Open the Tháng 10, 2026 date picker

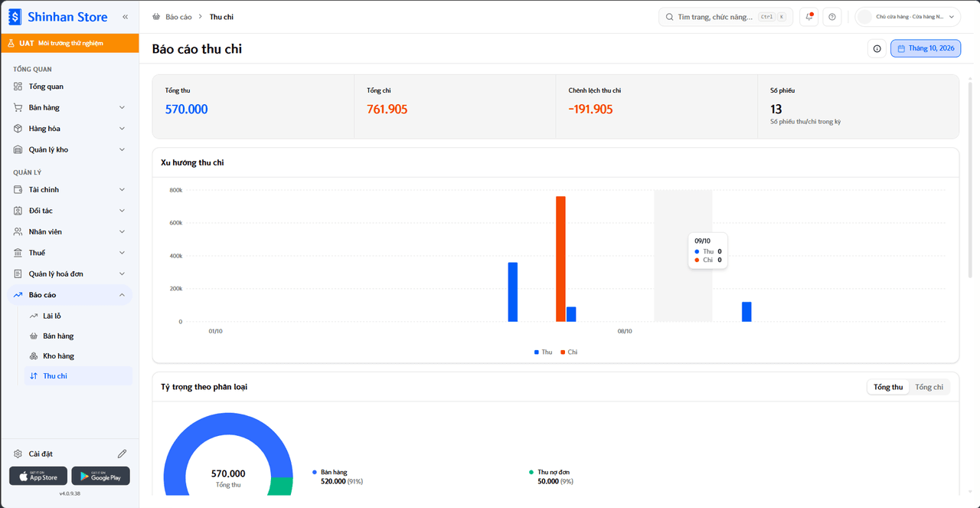point(926,48)
